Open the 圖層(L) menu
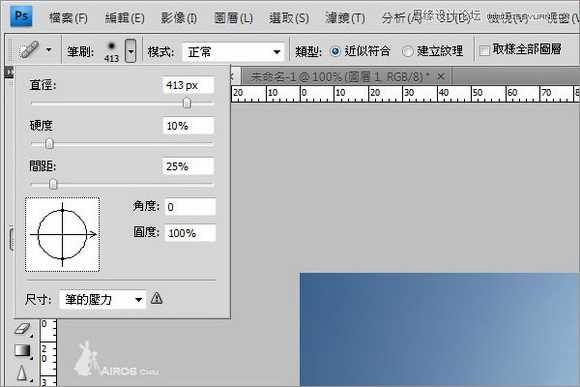The image size is (580, 387). [x=234, y=17]
